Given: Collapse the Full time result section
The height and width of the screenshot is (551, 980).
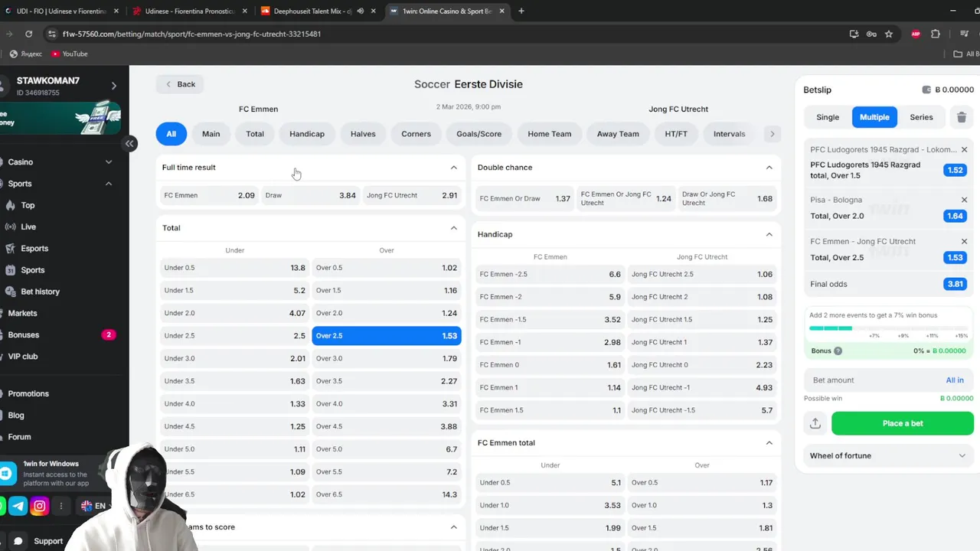Looking at the screenshot, I should coord(453,168).
